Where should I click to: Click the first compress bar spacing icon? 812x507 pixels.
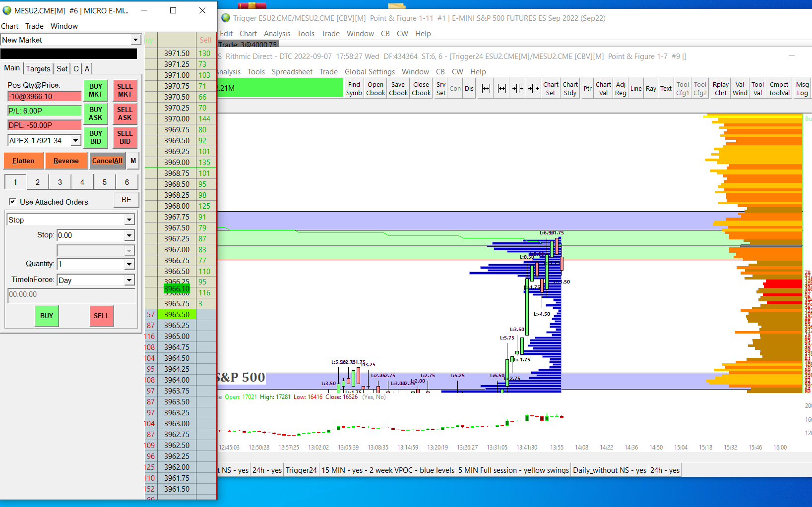click(518, 88)
